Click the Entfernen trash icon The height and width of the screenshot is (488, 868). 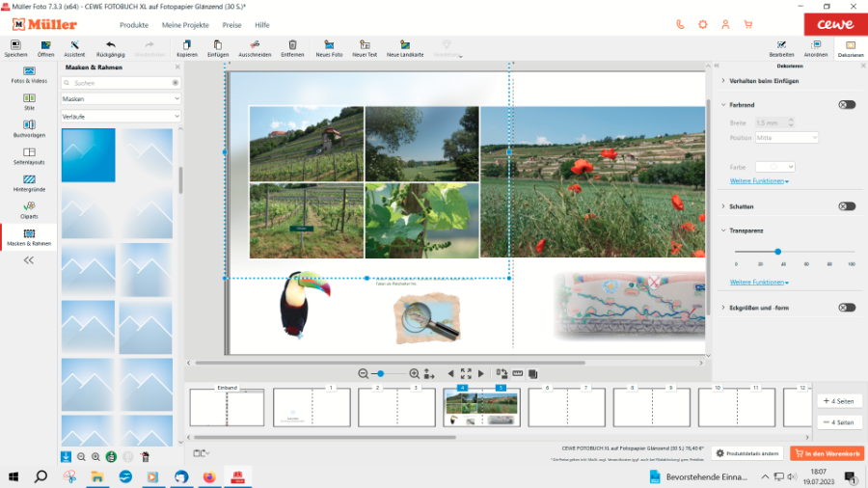(292, 45)
